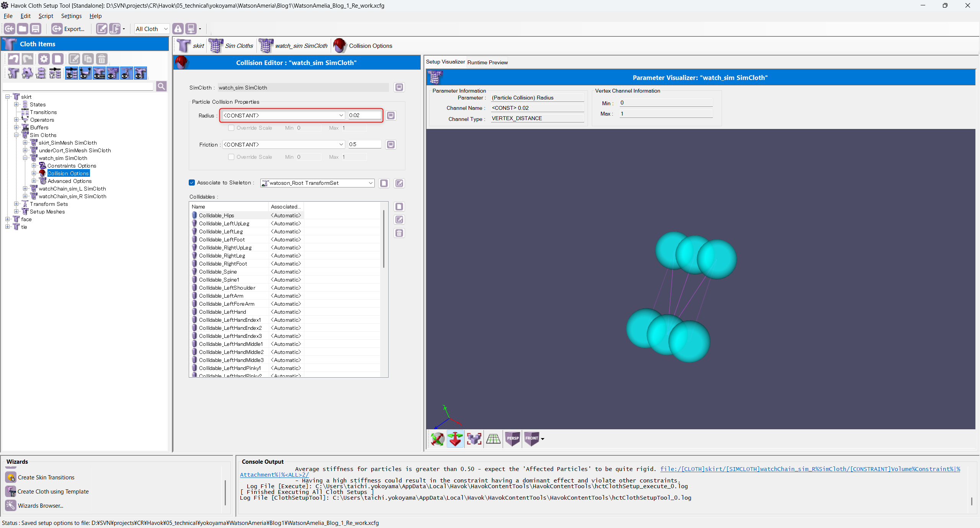Click the visualize icon next to Radius

[391, 116]
